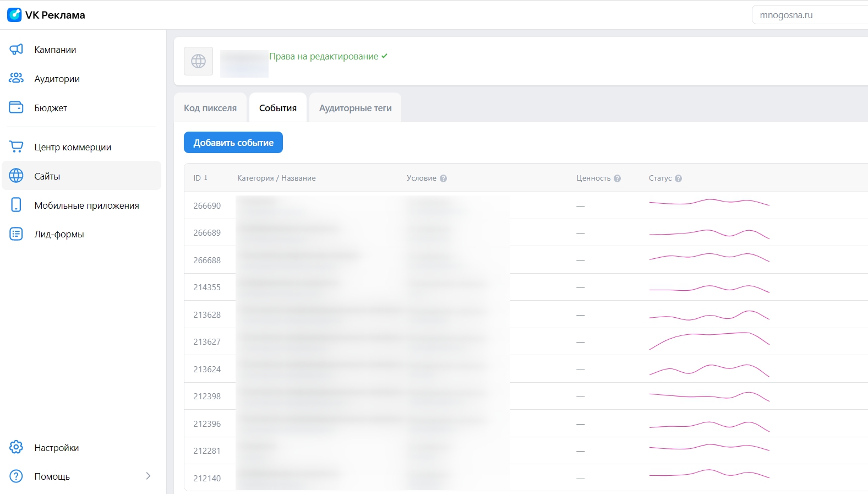Click question mark next to Статус
The image size is (868, 494).
[x=678, y=178]
